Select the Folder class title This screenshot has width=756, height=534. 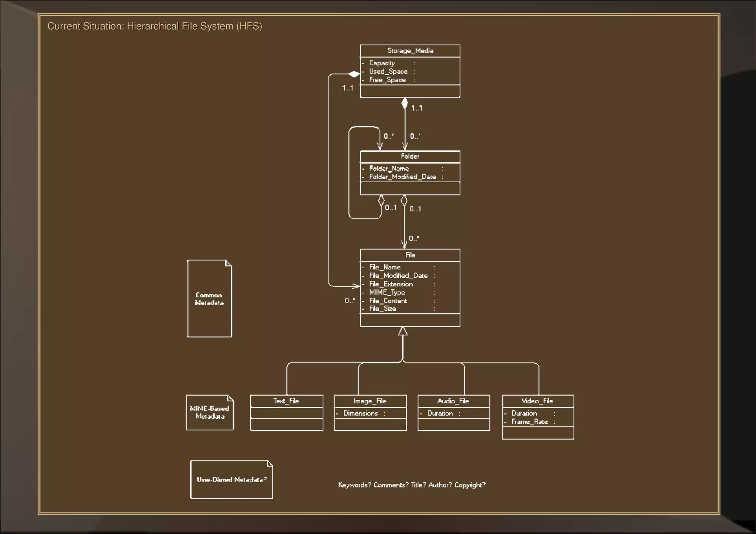tap(410, 156)
